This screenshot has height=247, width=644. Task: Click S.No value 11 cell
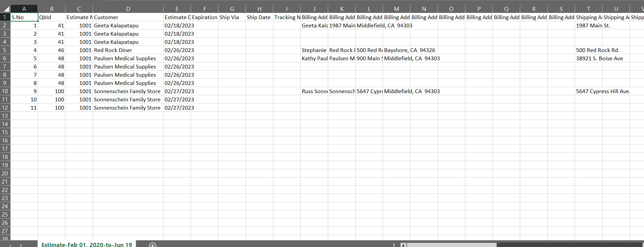tap(24, 108)
